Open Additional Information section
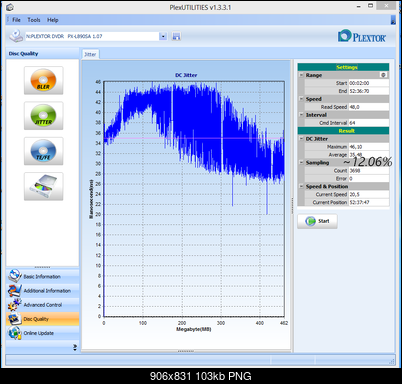 pyautogui.click(x=43, y=291)
